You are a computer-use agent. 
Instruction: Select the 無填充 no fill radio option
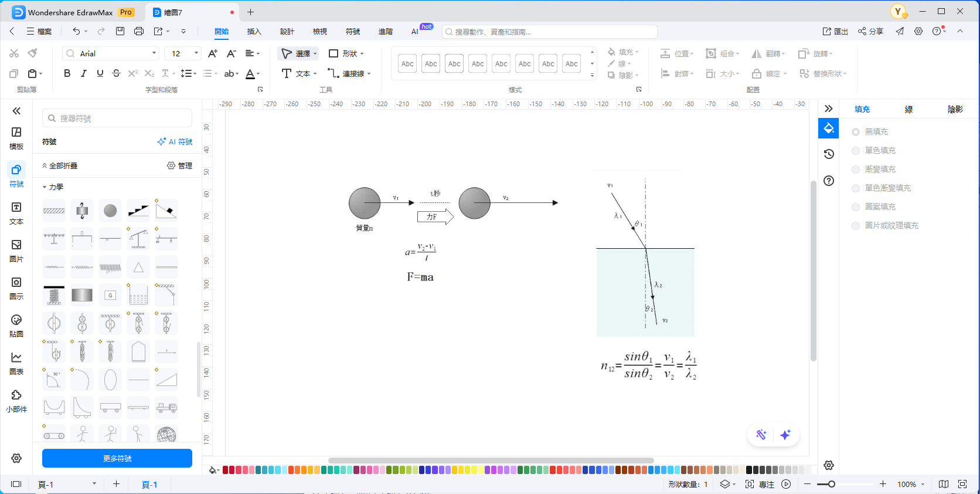tap(856, 132)
